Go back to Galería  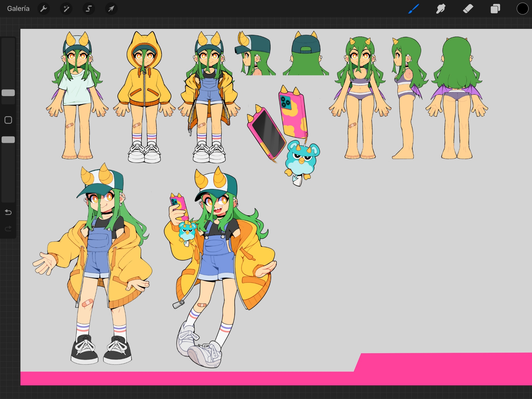point(18,9)
